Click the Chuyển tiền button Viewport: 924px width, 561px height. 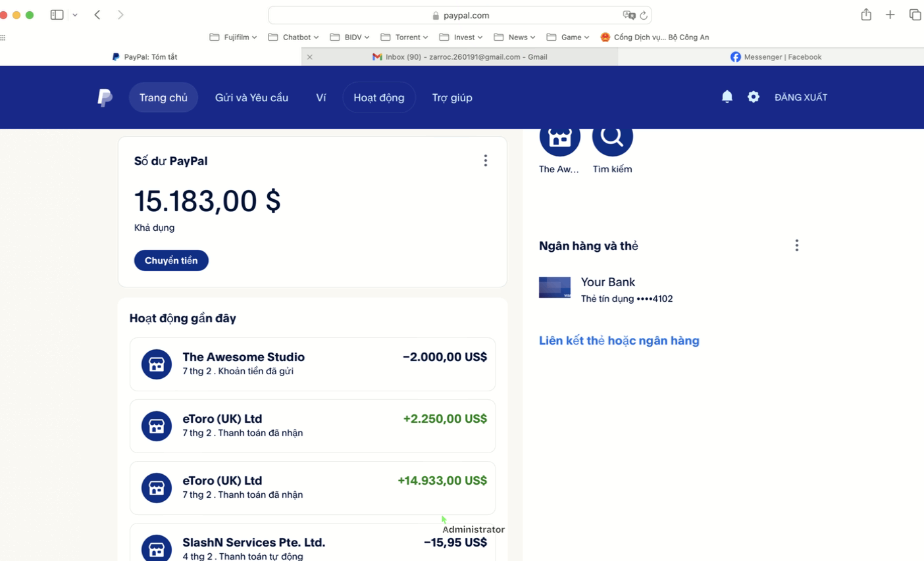171,260
